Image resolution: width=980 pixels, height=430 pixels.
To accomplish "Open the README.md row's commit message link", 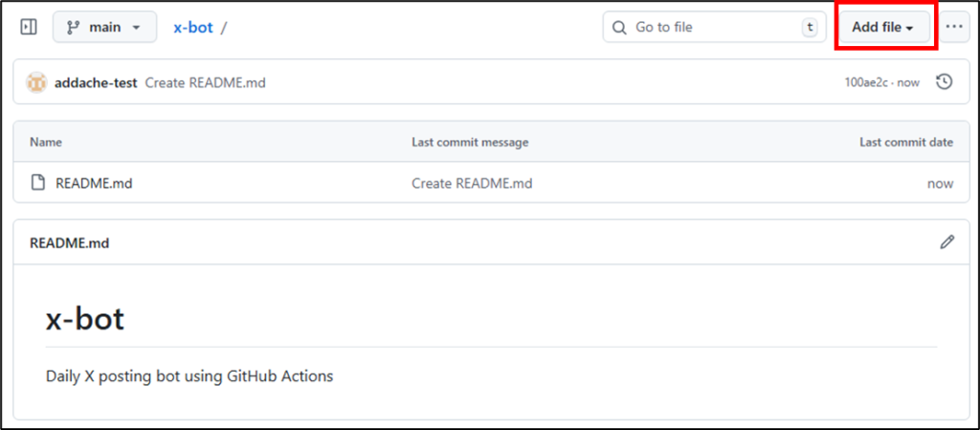I will point(472,183).
